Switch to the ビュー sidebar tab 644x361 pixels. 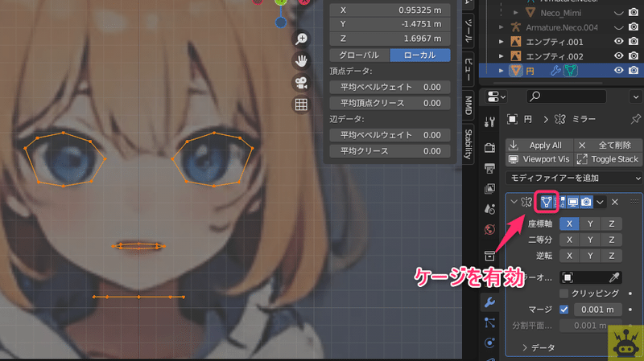[469, 69]
